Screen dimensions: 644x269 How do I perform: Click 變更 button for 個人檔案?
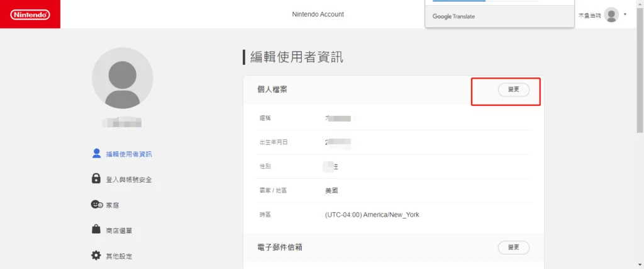point(513,89)
